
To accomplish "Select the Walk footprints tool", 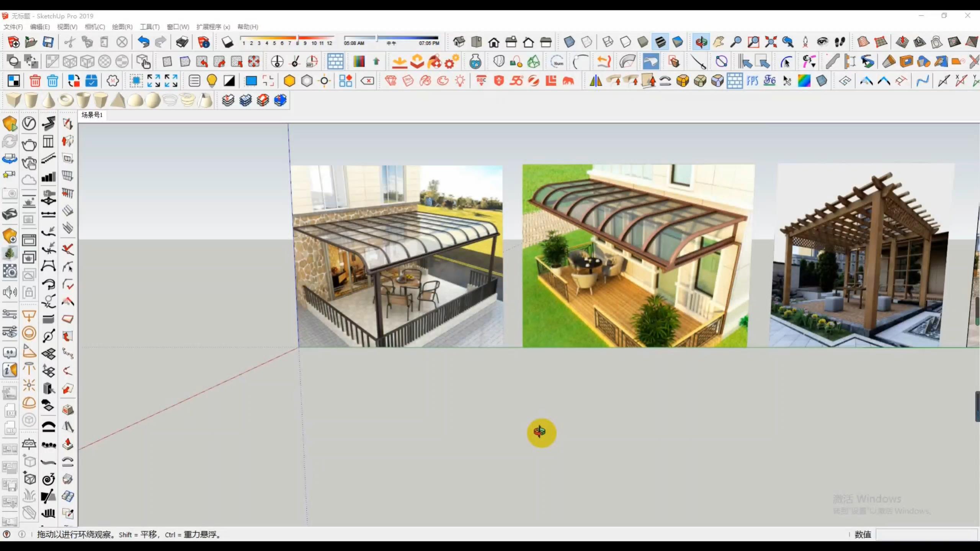I will (840, 42).
